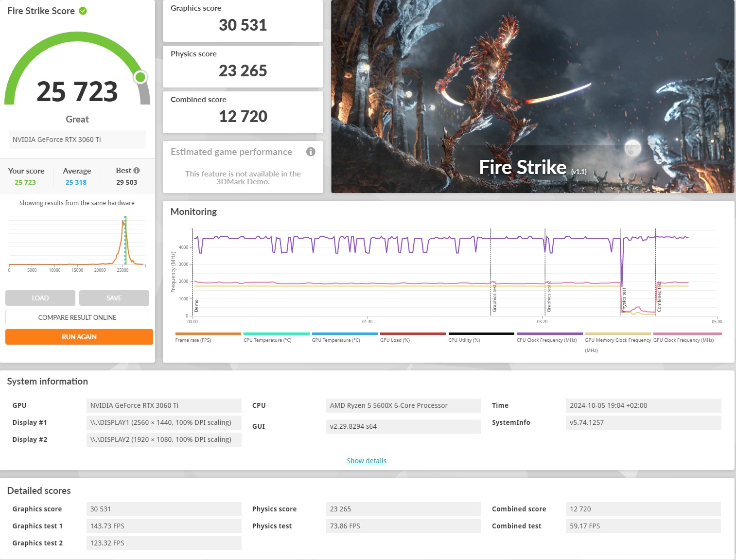The image size is (736, 560).
Task: Toggle the GPU Temperature legend entry
Action: click(x=345, y=337)
